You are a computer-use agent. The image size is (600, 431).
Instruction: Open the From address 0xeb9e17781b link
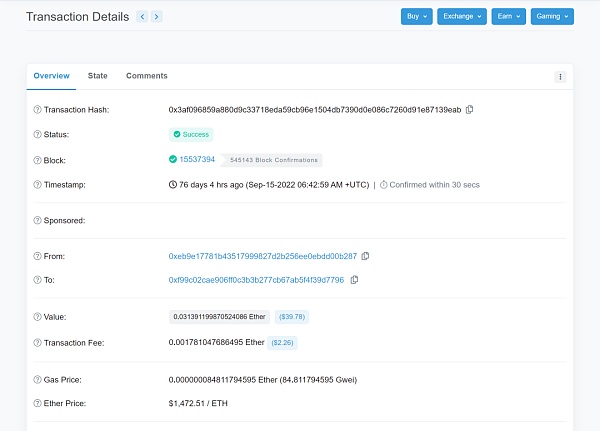pyautogui.click(x=262, y=256)
